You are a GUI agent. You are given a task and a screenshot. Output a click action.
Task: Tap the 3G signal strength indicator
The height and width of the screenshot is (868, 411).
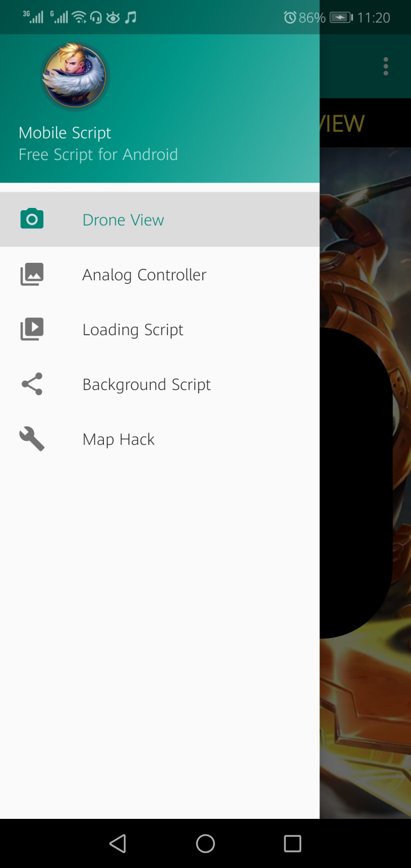[33, 17]
